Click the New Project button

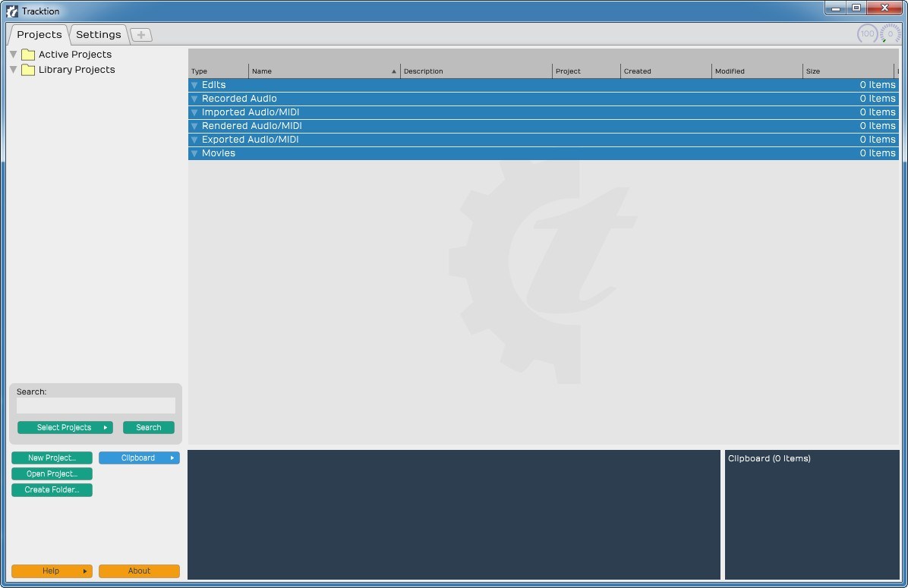(x=52, y=458)
